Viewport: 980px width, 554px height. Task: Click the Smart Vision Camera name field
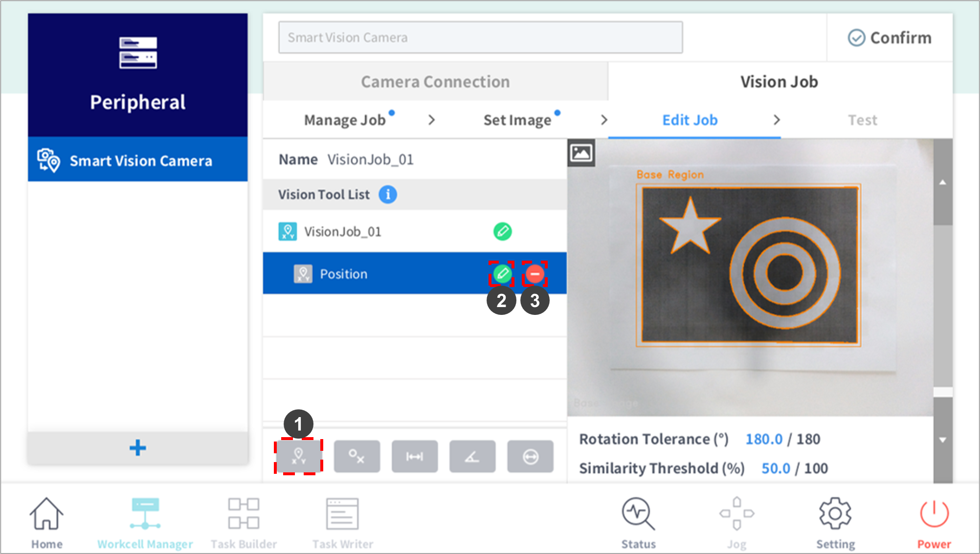[x=480, y=38]
